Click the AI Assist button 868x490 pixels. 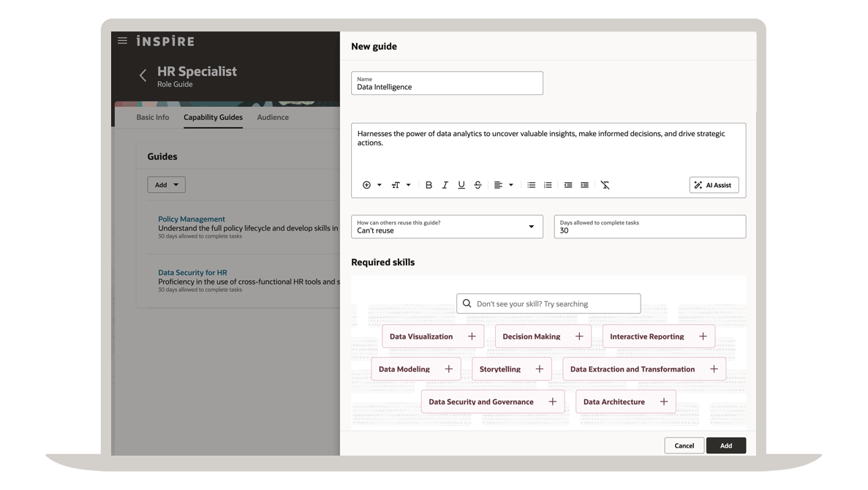click(x=714, y=185)
